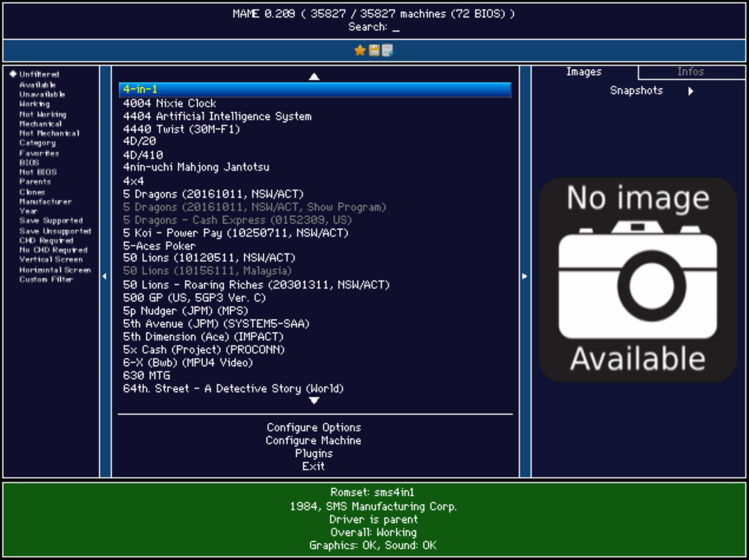The height and width of the screenshot is (560, 749).
Task: Select the Save Supported filter
Action: (51, 221)
